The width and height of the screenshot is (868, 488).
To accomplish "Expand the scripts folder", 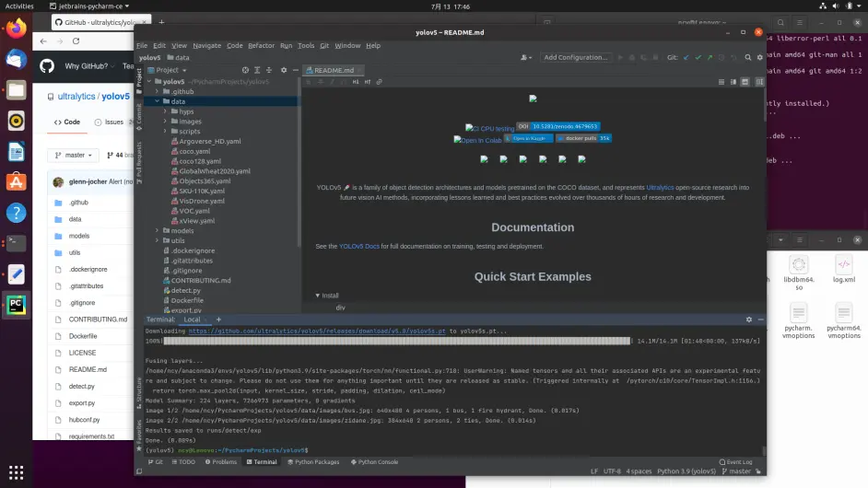I will pyautogui.click(x=165, y=131).
